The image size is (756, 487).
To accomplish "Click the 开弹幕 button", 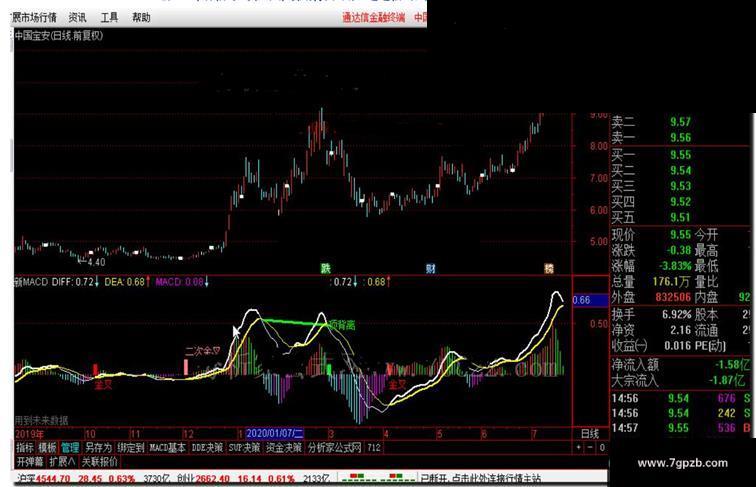I will [30, 461].
